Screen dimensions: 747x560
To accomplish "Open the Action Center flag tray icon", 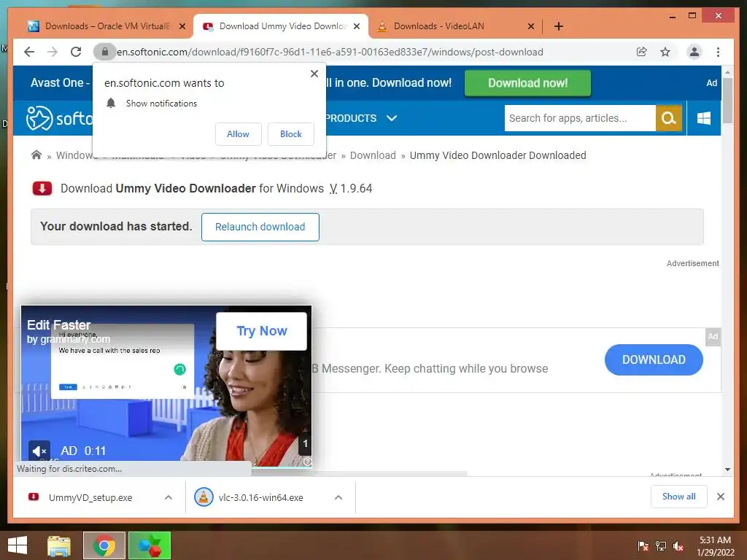I will pos(643,546).
